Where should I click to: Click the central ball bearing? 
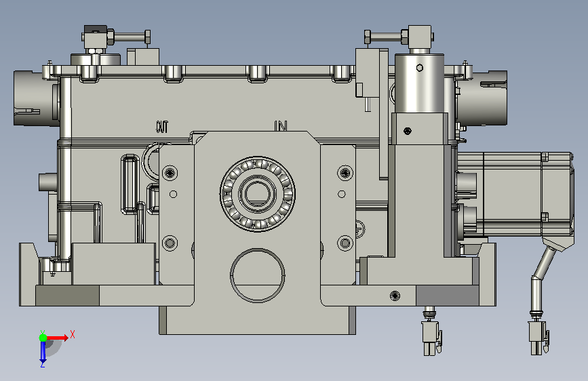[257, 194]
